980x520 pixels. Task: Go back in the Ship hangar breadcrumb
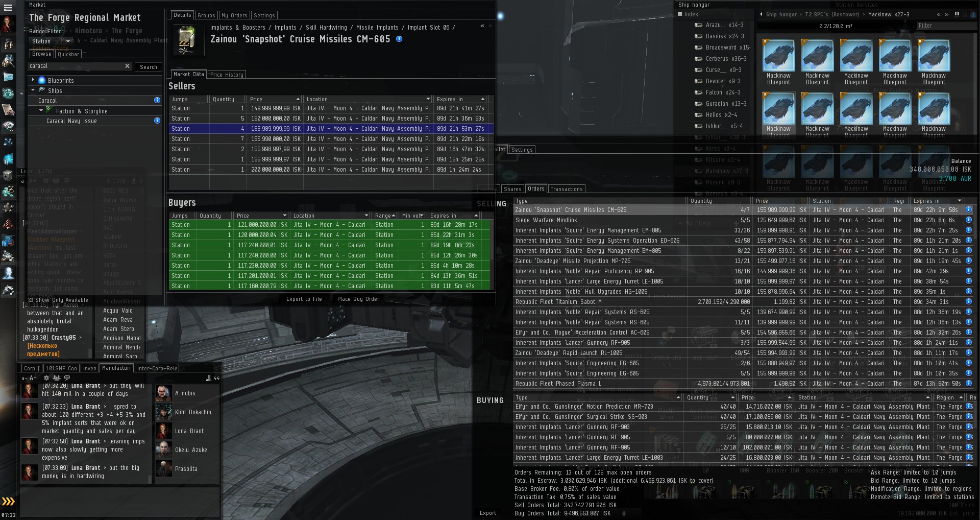pos(762,14)
